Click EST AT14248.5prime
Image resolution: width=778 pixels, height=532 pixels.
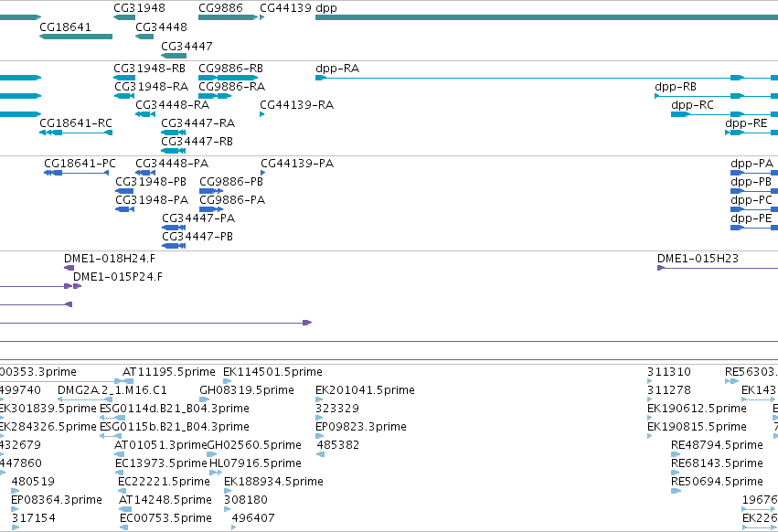pyautogui.click(x=165, y=500)
